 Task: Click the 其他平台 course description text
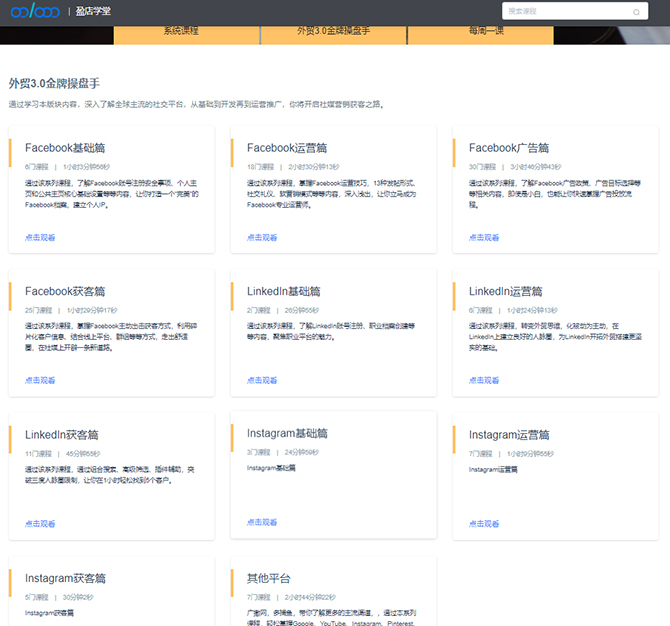[x=331, y=618]
